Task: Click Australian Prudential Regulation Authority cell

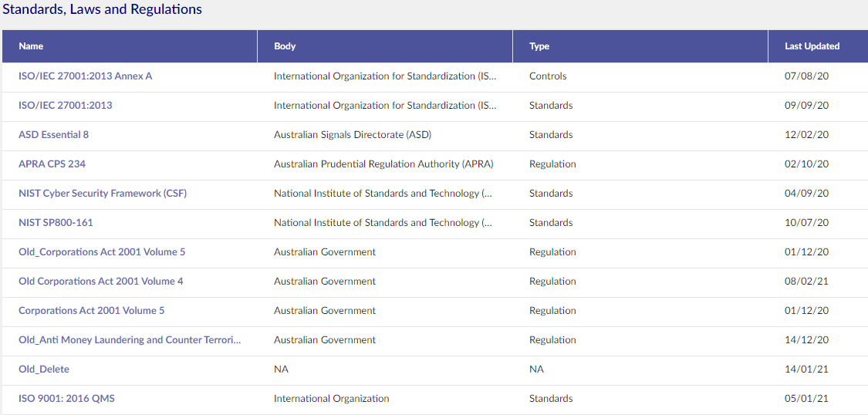Action: (x=383, y=164)
